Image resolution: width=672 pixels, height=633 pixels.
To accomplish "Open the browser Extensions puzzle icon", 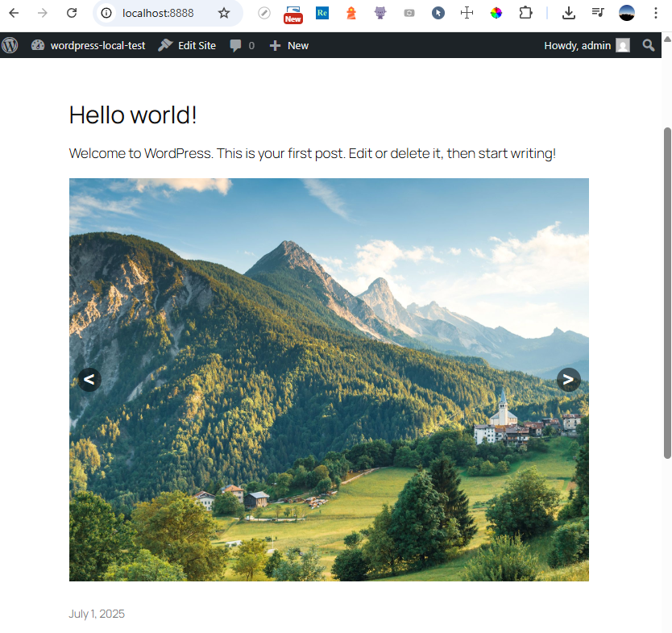I will tap(525, 13).
